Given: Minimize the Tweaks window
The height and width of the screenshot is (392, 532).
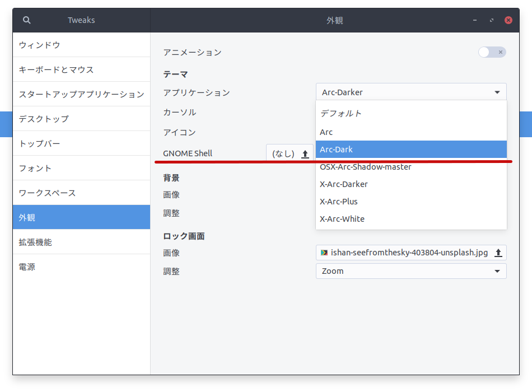Looking at the screenshot, I should (475, 20).
